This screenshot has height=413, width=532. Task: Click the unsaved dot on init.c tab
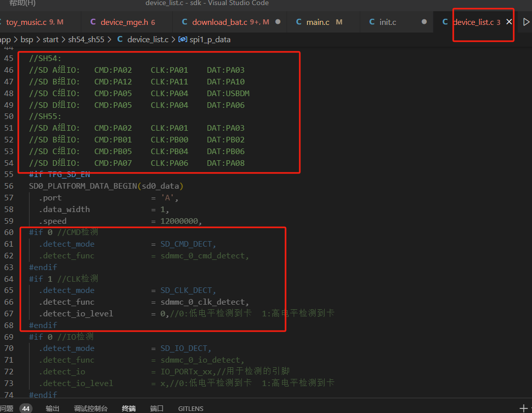[424, 22]
